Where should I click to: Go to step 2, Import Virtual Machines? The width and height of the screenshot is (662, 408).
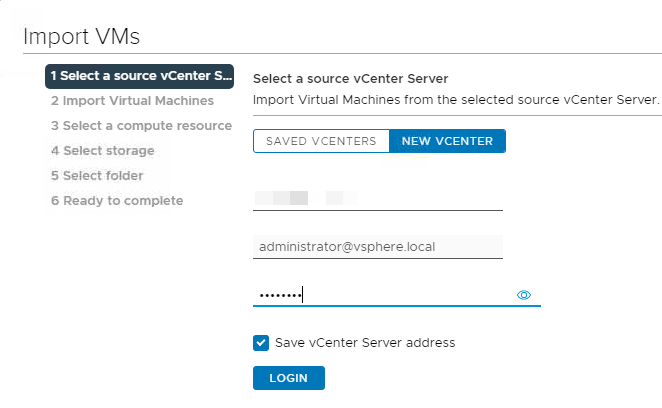[x=132, y=101]
